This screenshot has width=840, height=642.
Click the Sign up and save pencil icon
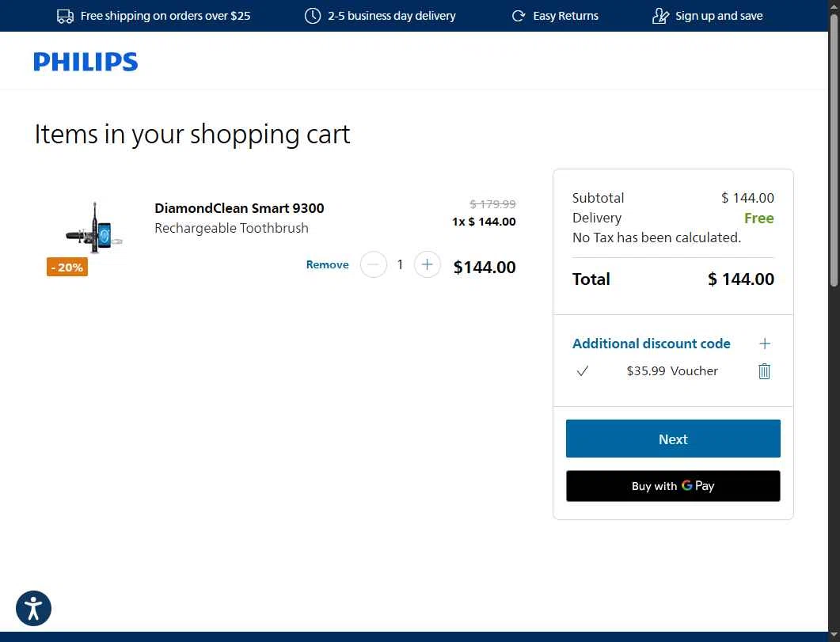(x=660, y=16)
